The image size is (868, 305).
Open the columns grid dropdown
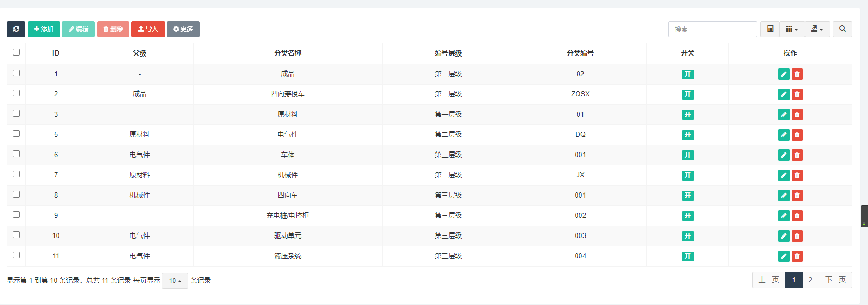coord(792,29)
